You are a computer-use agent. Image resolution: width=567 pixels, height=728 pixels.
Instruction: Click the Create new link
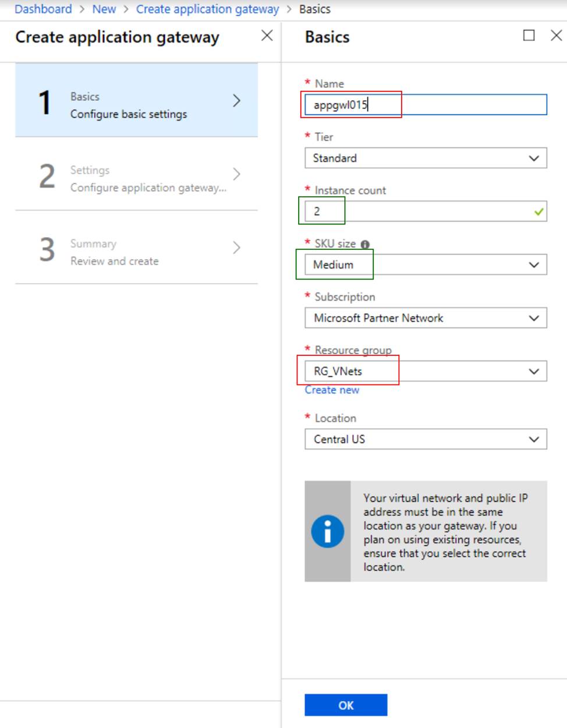pos(332,390)
